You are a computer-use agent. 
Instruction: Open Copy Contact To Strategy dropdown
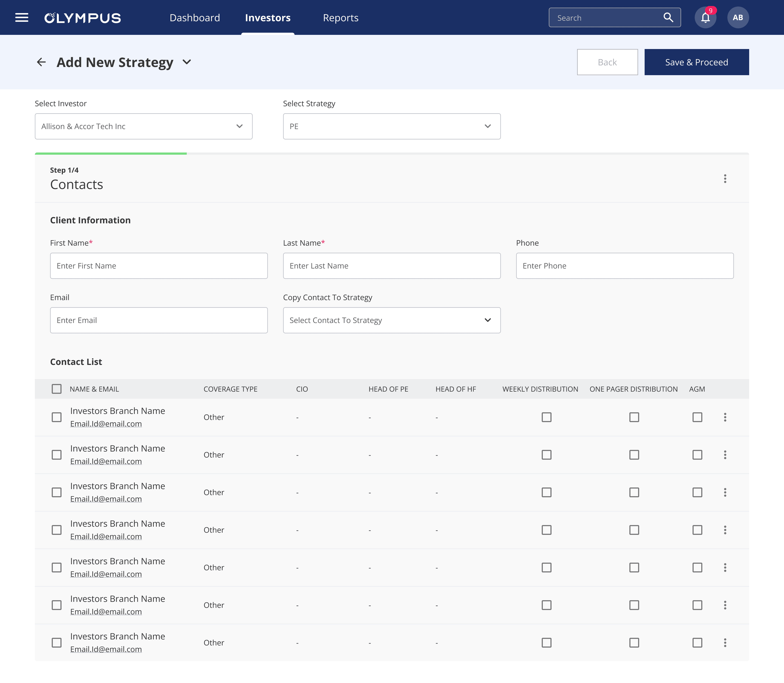(x=392, y=321)
